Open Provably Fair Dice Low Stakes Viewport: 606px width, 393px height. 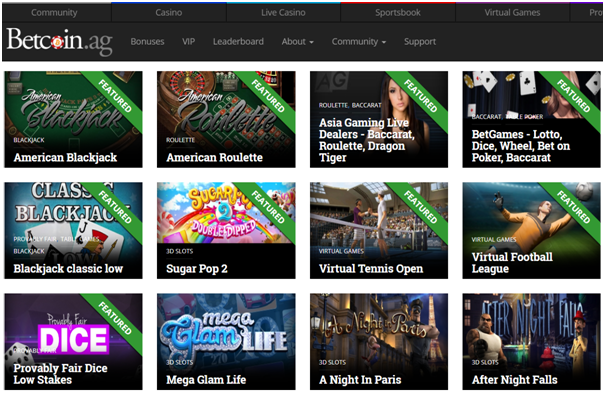(x=73, y=342)
